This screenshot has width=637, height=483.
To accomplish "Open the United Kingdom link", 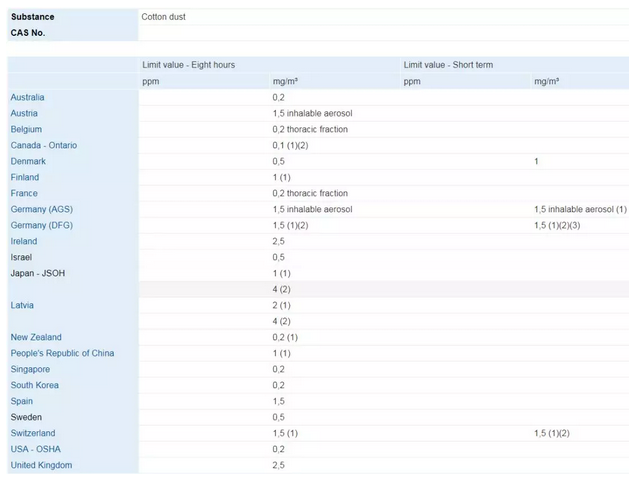I will point(41,465).
